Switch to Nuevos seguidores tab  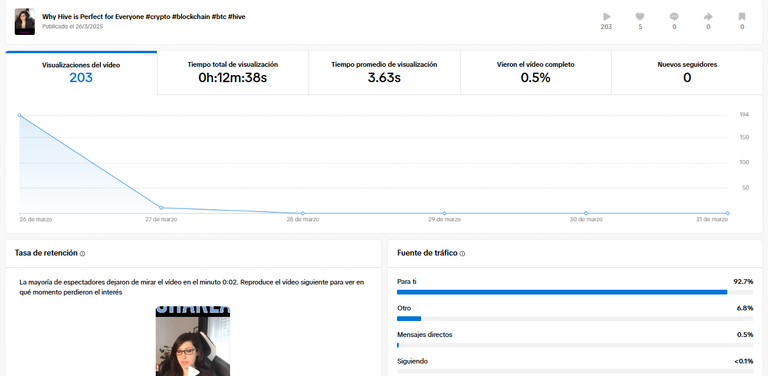click(x=687, y=73)
